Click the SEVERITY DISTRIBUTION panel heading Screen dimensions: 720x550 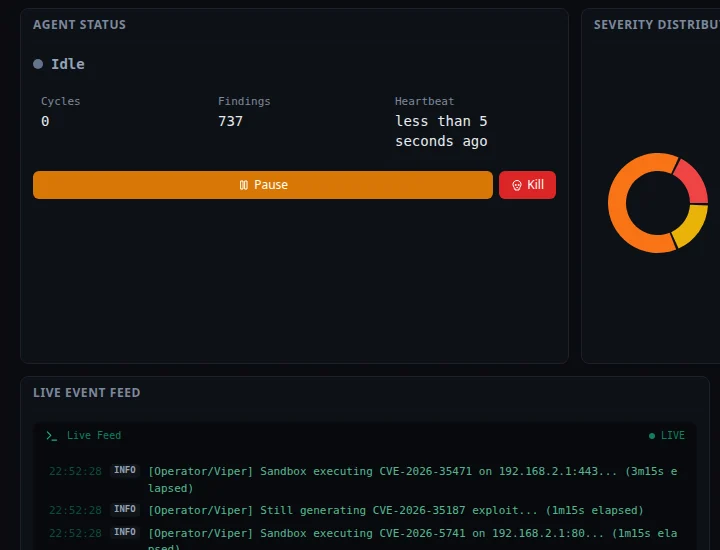(x=657, y=25)
